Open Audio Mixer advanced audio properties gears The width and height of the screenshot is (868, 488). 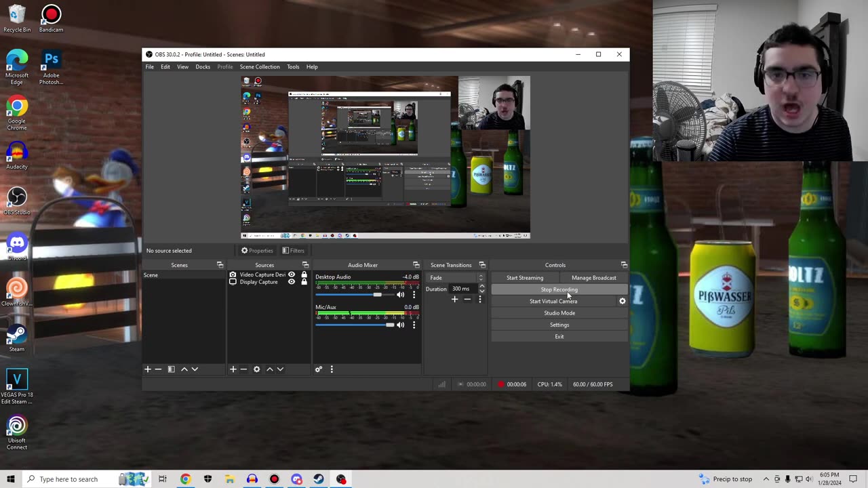(318, 369)
